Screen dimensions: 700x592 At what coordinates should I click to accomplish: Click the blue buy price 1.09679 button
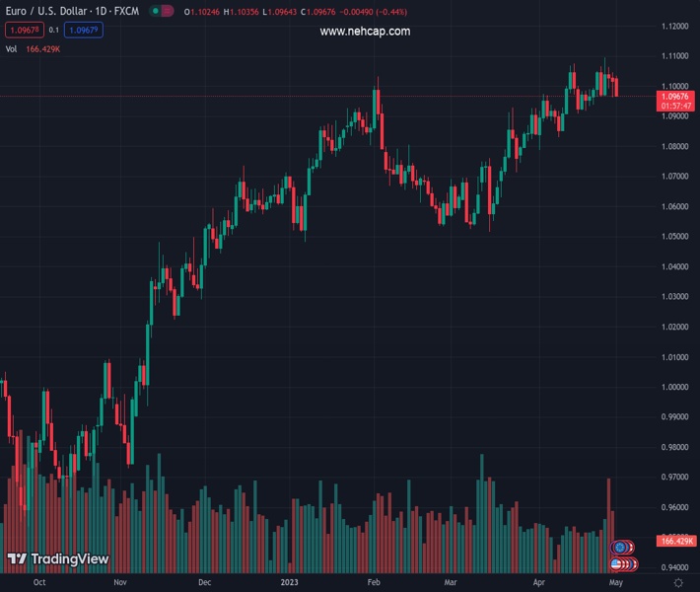tap(86, 30)
